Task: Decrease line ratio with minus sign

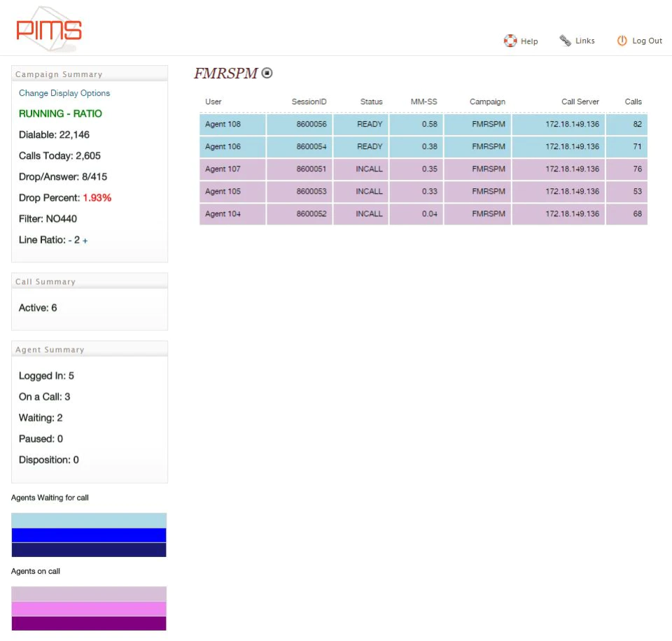Action: coord(70,241)
